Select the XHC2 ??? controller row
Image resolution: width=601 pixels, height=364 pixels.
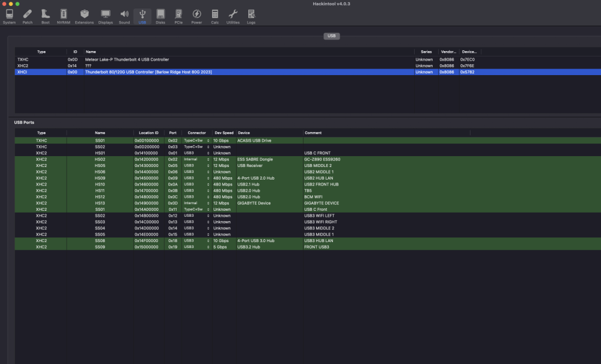308,65
